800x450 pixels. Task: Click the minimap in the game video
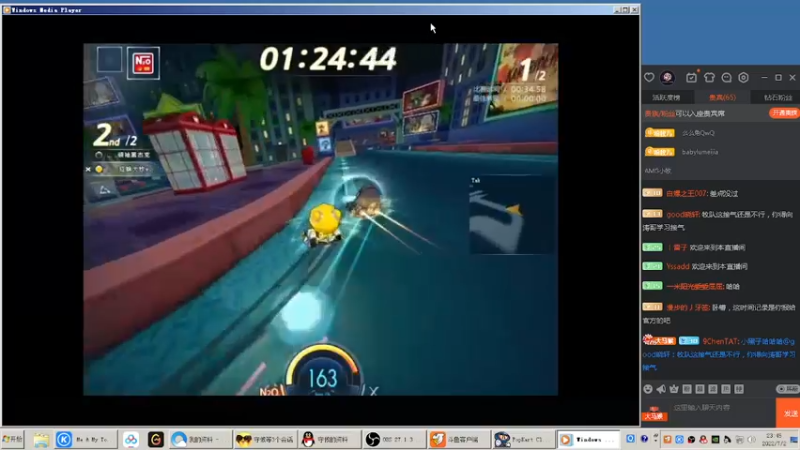click(513, 214)
